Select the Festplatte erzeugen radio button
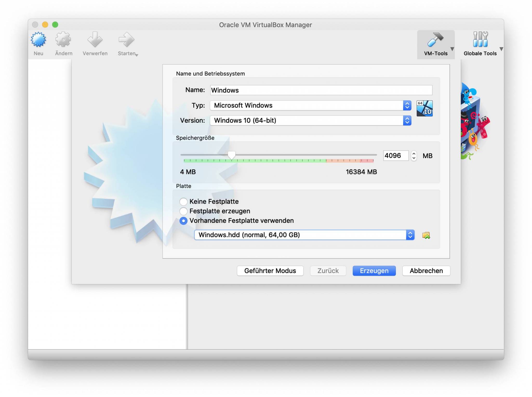 [183, 211]
